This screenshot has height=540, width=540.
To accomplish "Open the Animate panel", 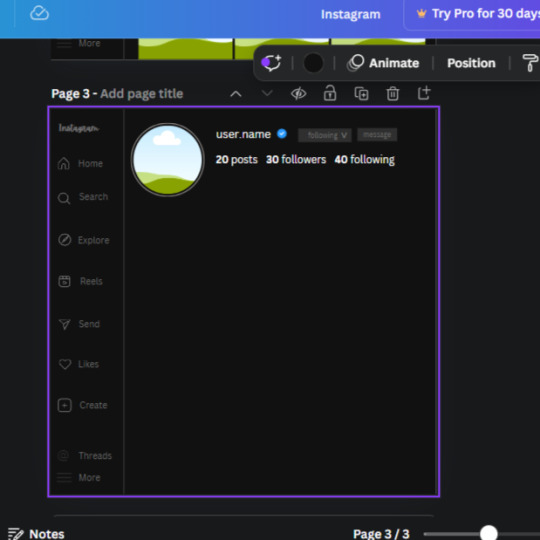I will coord(383,63).
